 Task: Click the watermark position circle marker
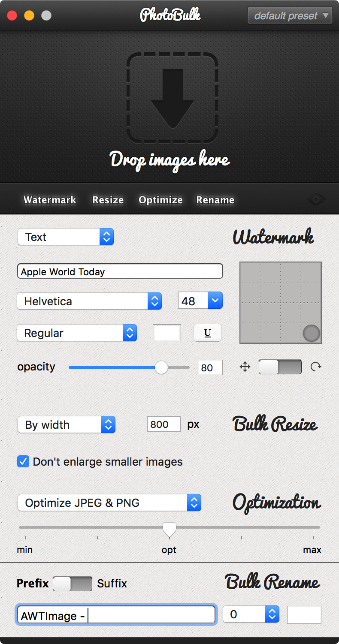pos(311,333)
